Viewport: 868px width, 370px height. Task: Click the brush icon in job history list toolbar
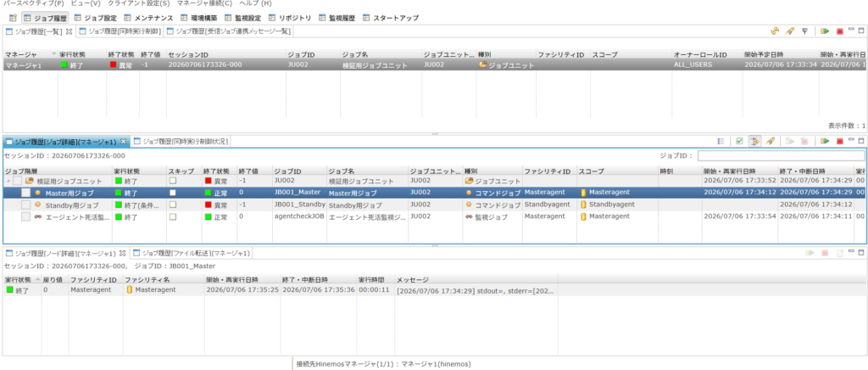(790, 31)
